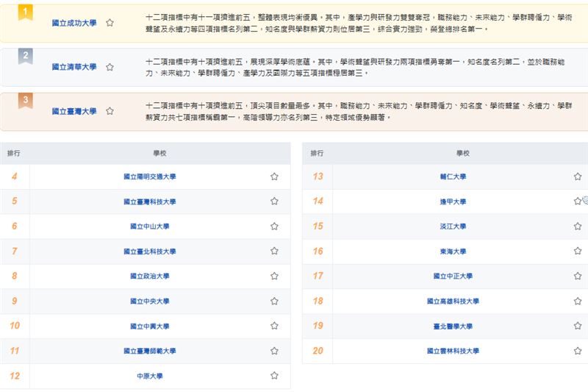Image resolution: width=588 pixels, height=392 pixels.
Task: Click star icon in 國立政治大學 row
Action: pyautogui.click(x=274, y=277)
